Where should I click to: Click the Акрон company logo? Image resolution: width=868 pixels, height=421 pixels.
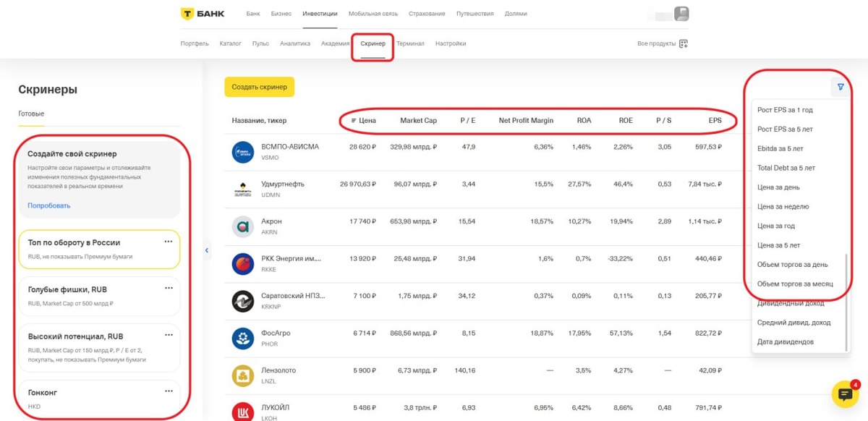tap(242, 226)
